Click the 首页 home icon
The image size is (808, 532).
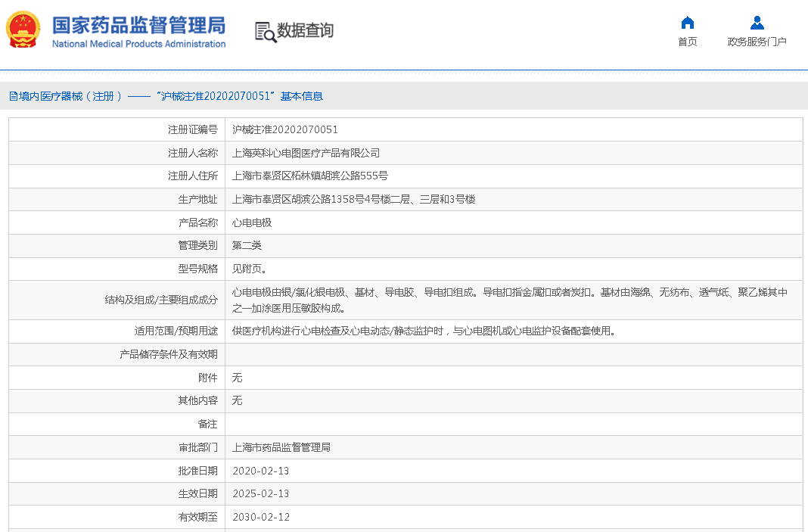(x=687, y=23)
